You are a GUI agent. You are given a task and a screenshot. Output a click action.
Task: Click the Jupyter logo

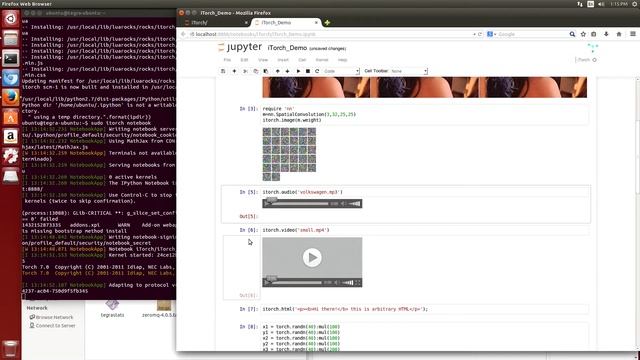point(240,47)
